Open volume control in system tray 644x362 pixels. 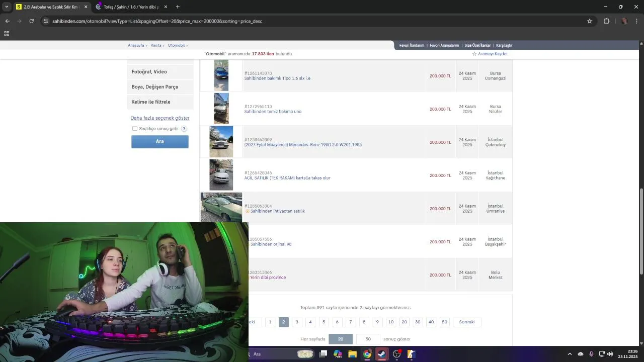pos(610,354)
